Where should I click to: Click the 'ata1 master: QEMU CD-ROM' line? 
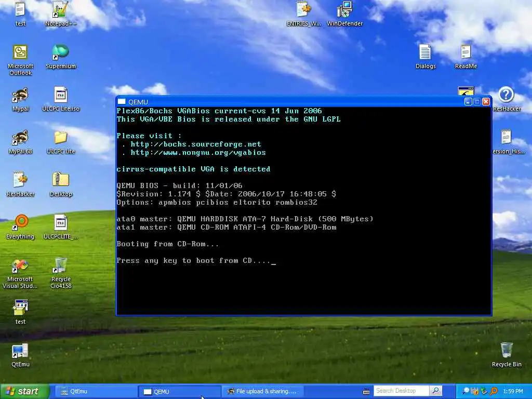click(227, 228)
